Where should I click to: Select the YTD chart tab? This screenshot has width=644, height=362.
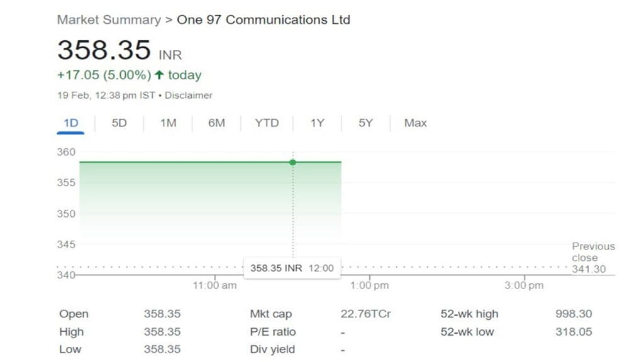pyautogui.click(x=267, y=123)
